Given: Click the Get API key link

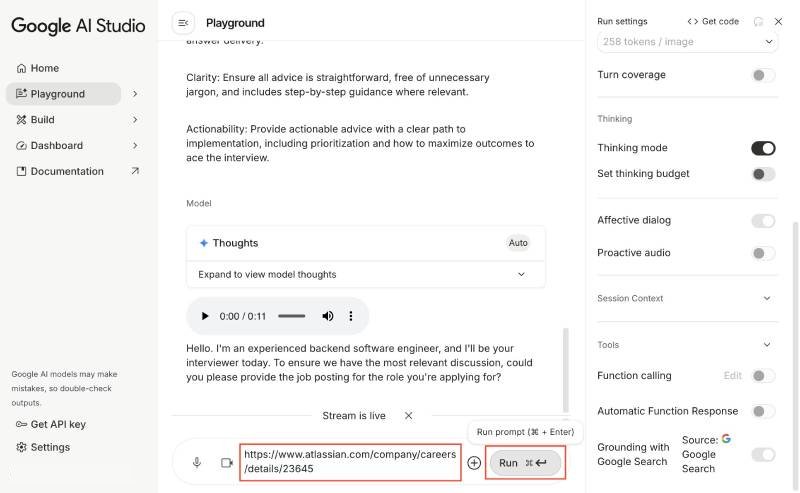Looking at the screenshot, I should pos(51,424).
